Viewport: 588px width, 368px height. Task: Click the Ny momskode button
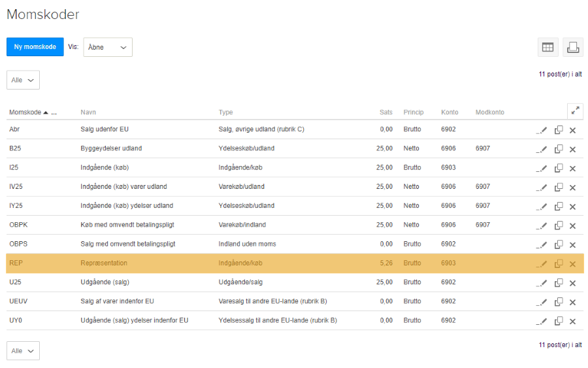click(x=35, y=47)
